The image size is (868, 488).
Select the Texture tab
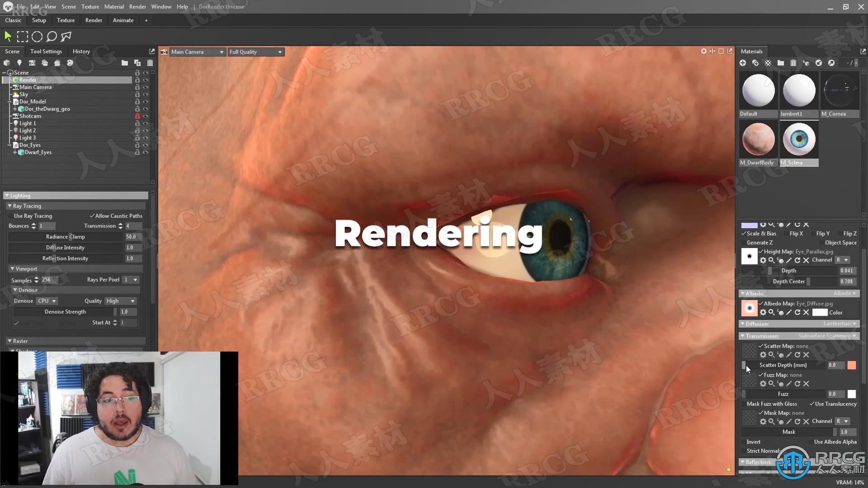66,20
